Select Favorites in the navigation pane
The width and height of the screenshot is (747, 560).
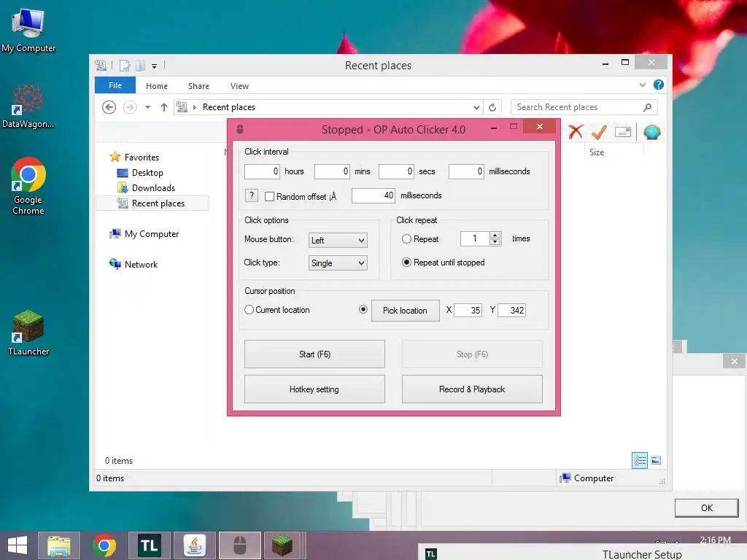(142, 157)
